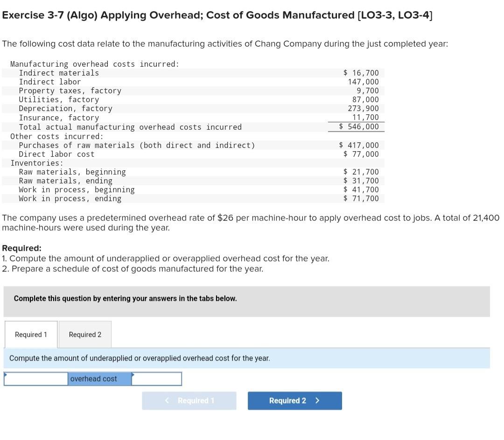Select the blank field right of 'overhead cost'
The height and width of the screenshot is (440, 504).
[x=156, y=379]
